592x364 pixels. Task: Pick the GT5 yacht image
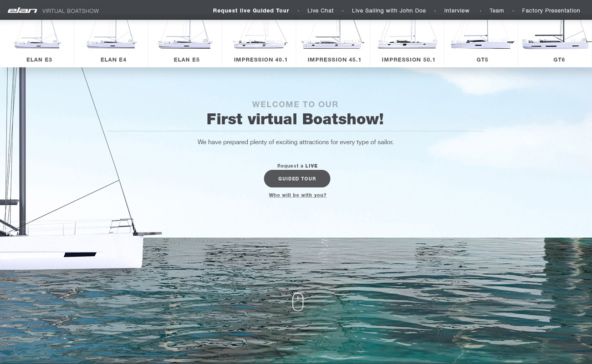click(482, 35)
